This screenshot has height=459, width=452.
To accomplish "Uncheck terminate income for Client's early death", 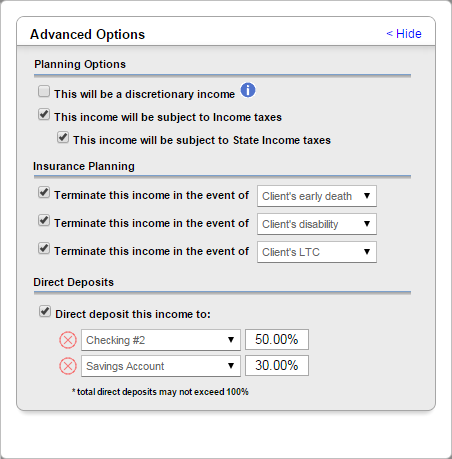I will (x=44, y=193).
